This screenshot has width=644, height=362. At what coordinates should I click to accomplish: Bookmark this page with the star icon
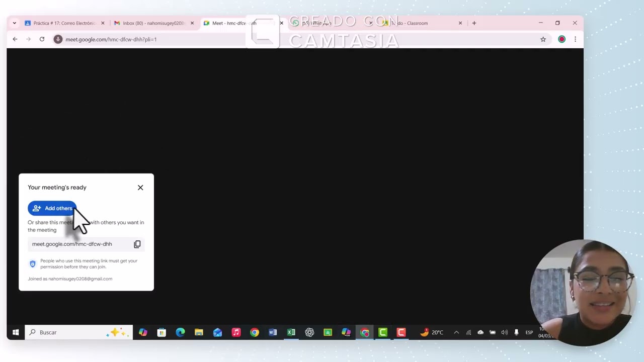543,39
